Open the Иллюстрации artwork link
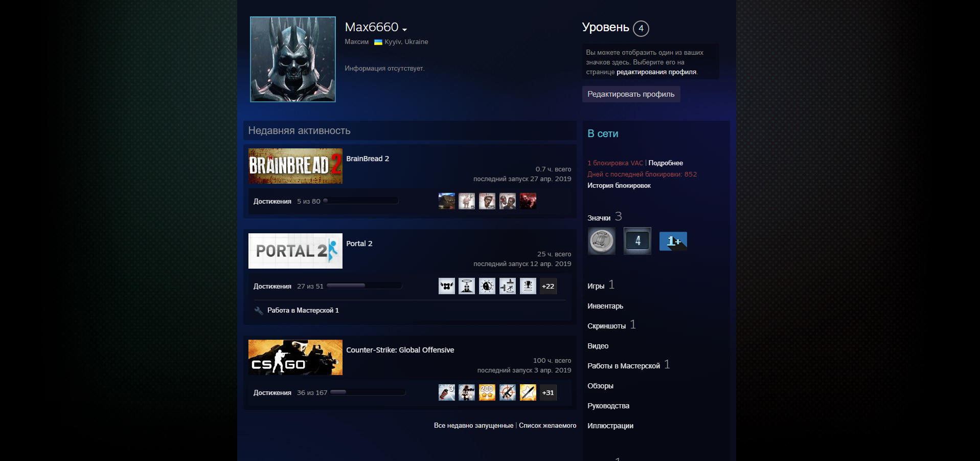This screenshot has height=461, width=980. coord(610,426)
